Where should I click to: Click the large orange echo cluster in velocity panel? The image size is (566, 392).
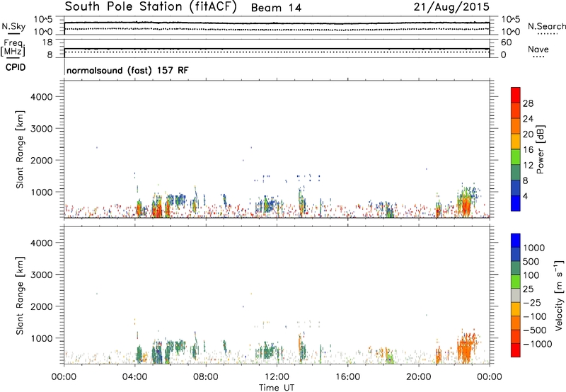(466, 347)
